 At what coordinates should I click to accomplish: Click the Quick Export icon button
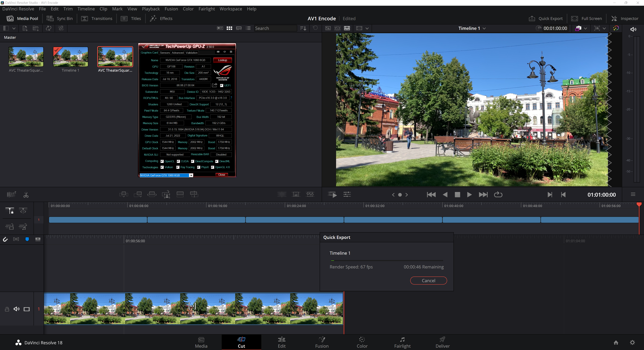(546, 18)
